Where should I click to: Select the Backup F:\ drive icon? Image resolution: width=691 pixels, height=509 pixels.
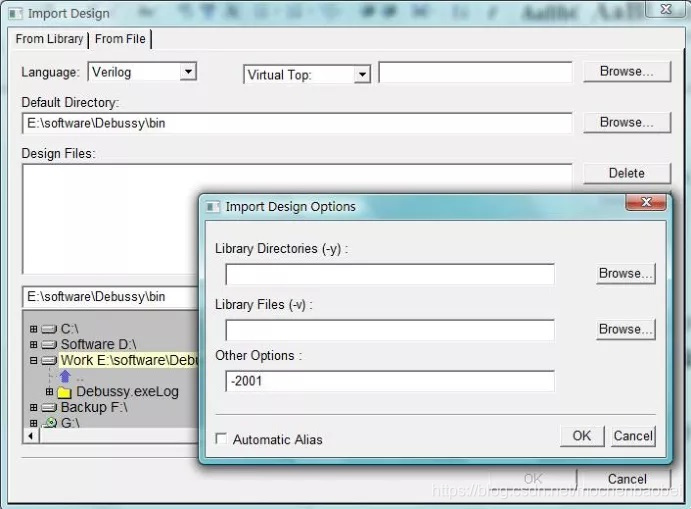(49, 408)
